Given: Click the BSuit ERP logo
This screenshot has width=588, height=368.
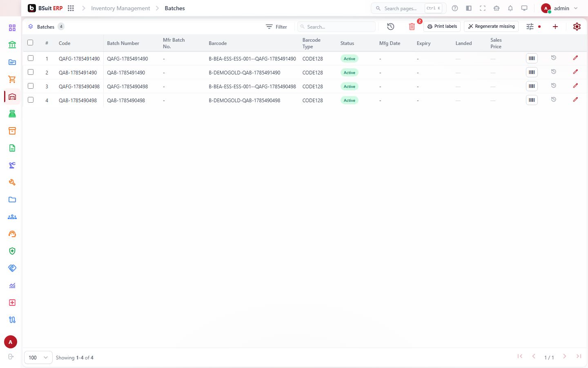Looking at the screenshot, I should (x=45, y=8).
